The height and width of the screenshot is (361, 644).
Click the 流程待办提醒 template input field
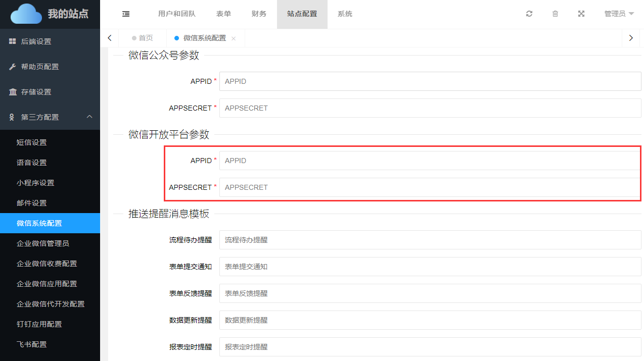[430, 240]
